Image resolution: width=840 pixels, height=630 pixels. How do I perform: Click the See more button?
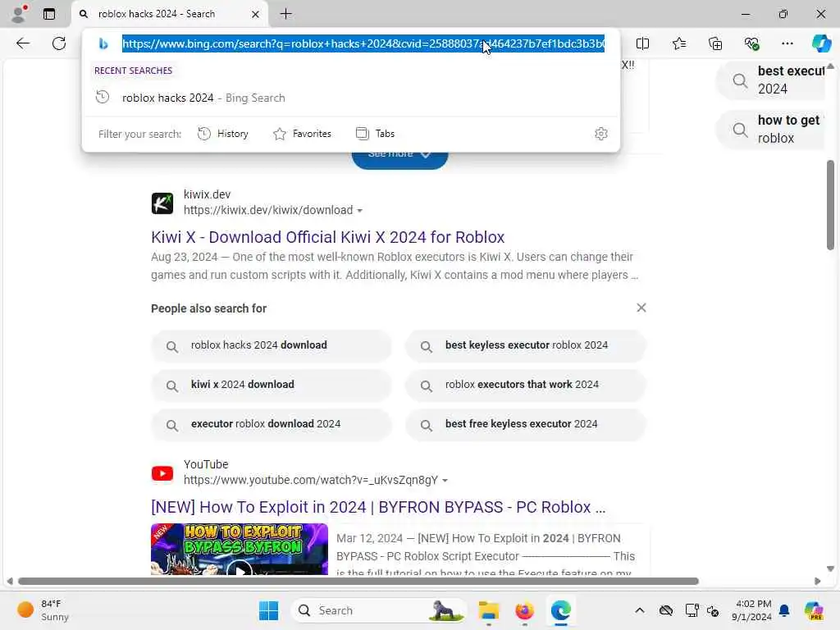(399, 159)
